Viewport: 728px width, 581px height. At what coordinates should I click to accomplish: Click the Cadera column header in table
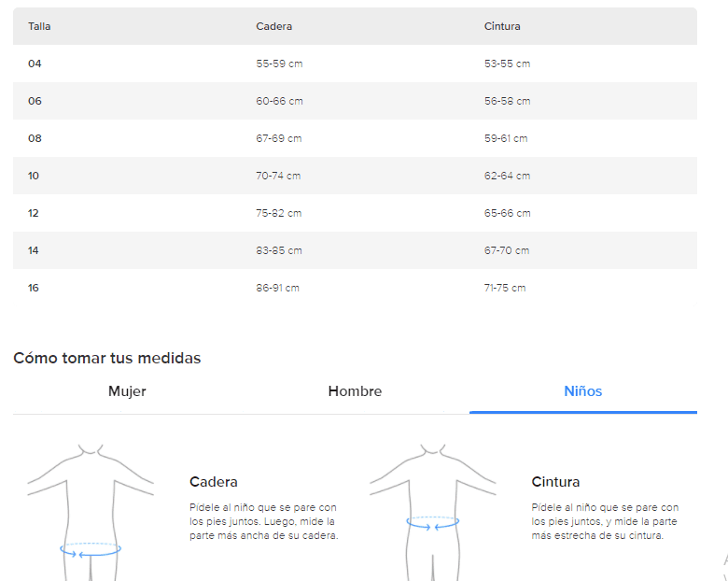click(273, 26)
